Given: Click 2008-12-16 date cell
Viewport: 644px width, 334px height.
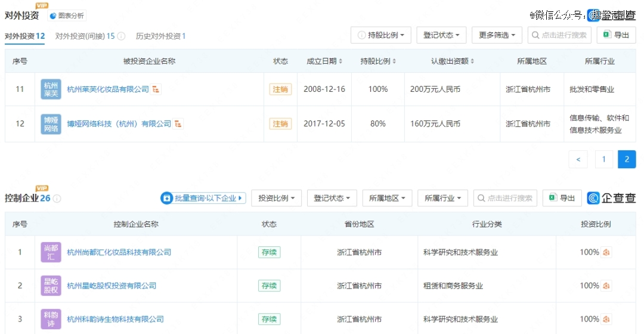Looking at the screenshot, I should 324,89.
